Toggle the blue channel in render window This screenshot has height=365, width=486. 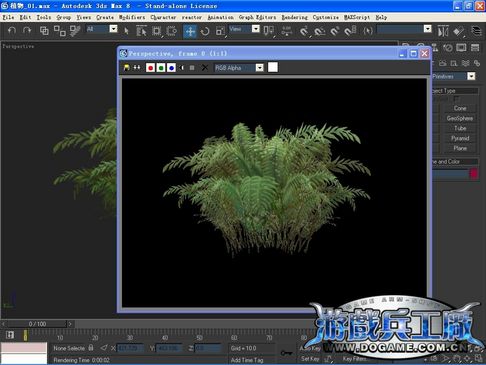coord(172,68)
